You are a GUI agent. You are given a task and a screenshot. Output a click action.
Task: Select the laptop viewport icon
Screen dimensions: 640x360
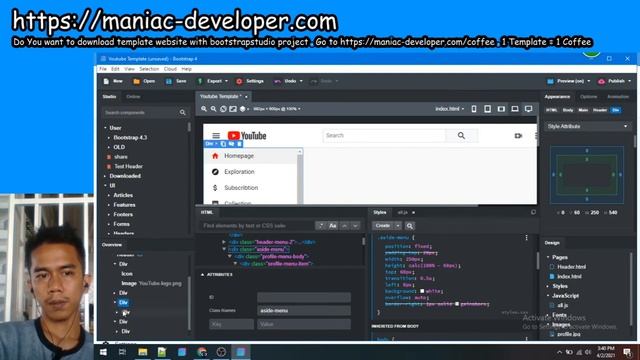pyautogui.click(x=515, y=109)
